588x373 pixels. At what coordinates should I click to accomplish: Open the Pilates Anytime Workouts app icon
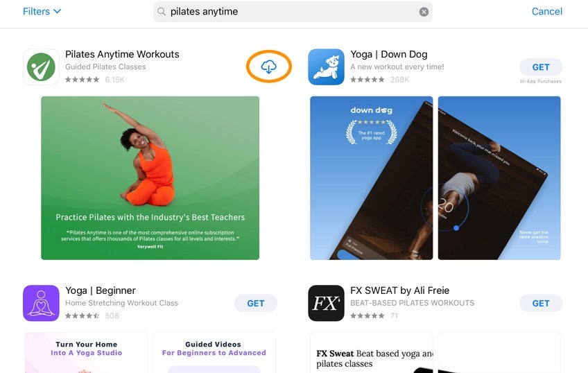(41, 67)
